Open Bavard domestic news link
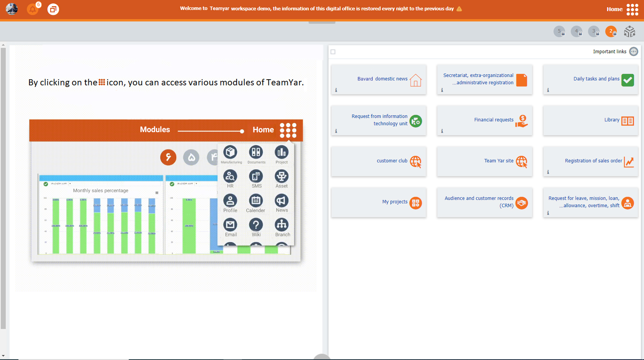 (382, 79)
